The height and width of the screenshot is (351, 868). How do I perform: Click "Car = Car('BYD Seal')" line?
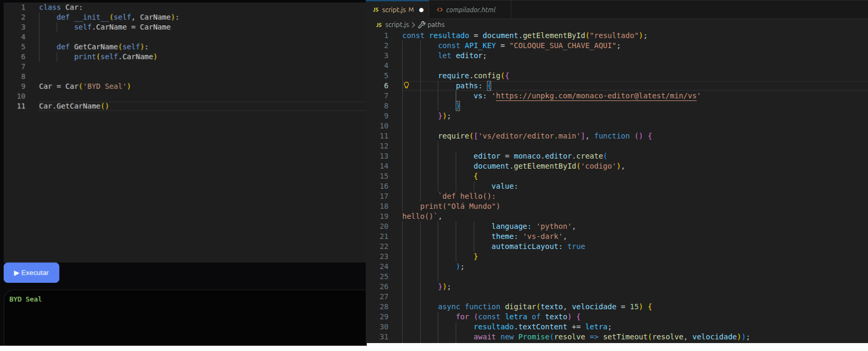point(85,86)
